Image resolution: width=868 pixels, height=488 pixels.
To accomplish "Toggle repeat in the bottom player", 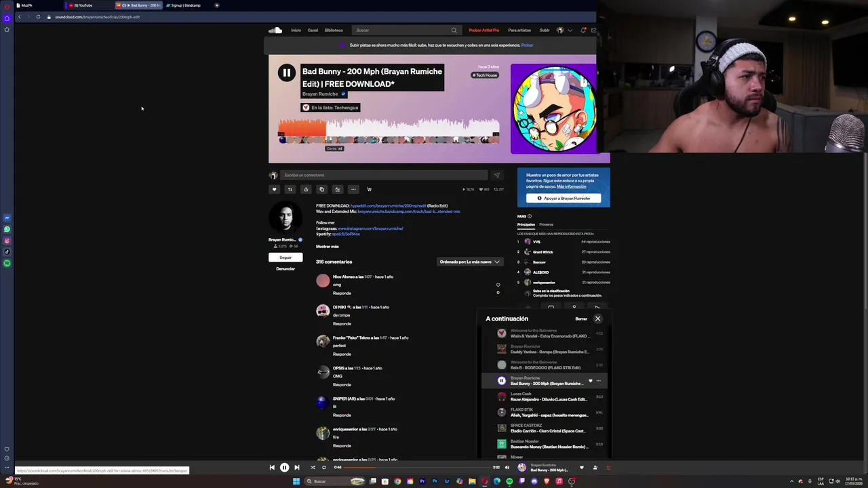I will [x=324, y=467].
